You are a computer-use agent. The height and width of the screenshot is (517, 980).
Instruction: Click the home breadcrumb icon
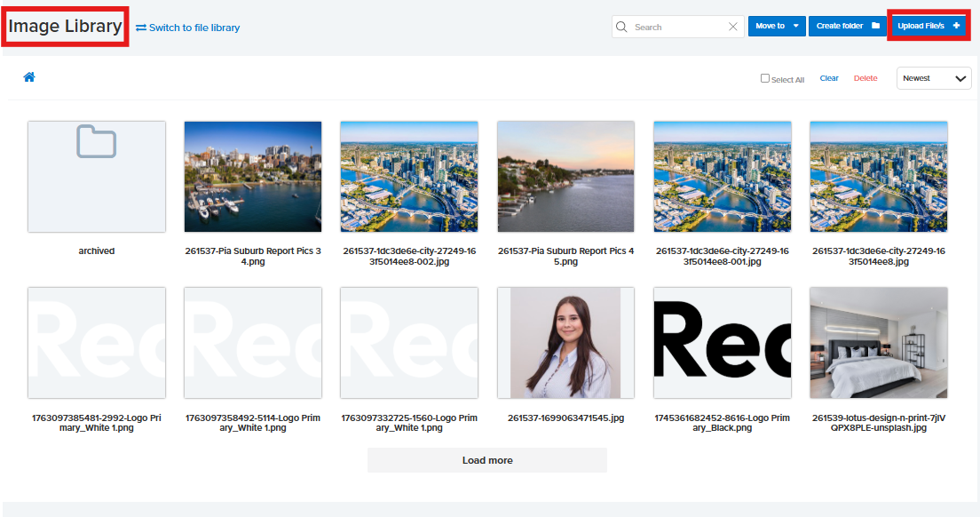(x=29, y=77)
